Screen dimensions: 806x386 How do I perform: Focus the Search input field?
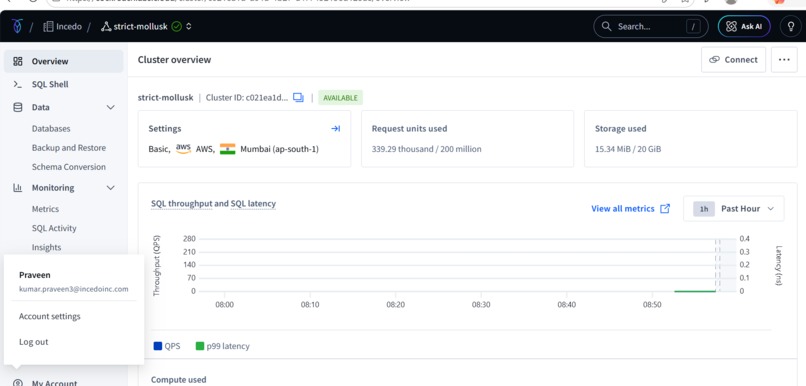click(x=650, y=27)
